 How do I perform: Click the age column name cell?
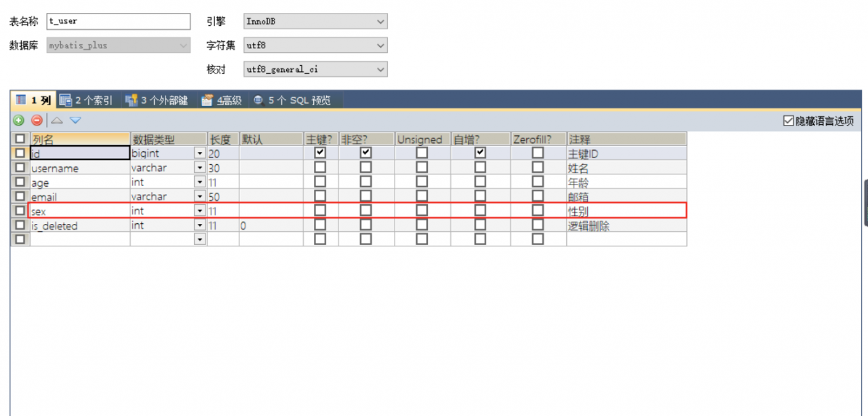pos(80,183)
